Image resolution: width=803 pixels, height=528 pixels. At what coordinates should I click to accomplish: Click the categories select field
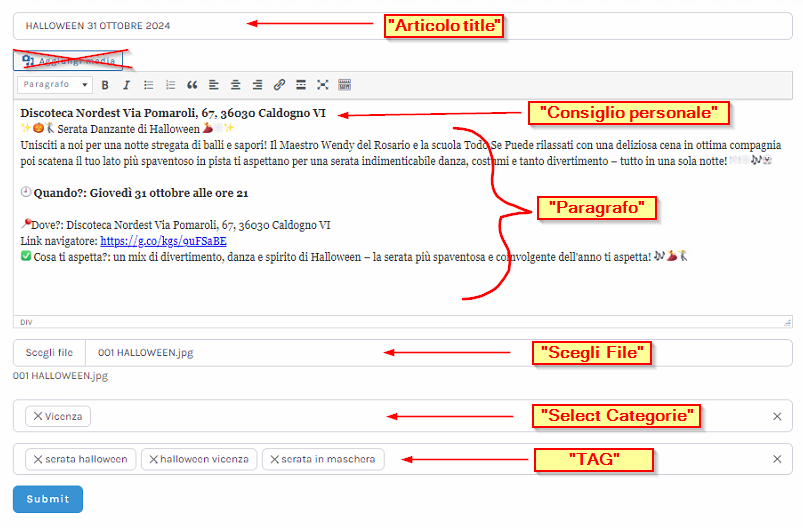[403, 416]
